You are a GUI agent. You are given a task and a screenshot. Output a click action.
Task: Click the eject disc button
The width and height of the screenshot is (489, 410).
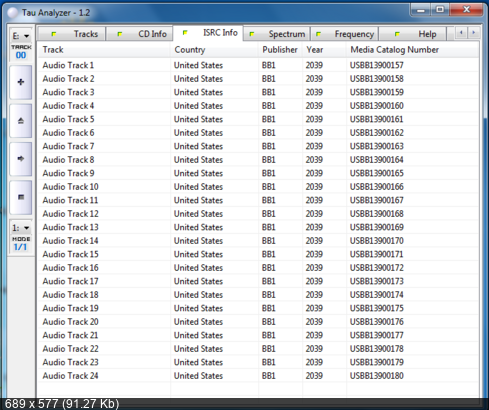(21, 121)
